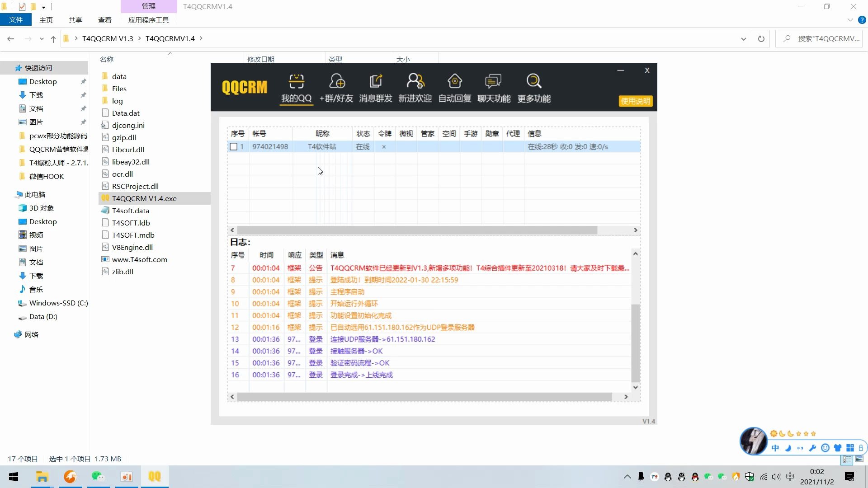The image size is (868, 488).
Task: Click the 状态 column header
Action: coord(363,134)
